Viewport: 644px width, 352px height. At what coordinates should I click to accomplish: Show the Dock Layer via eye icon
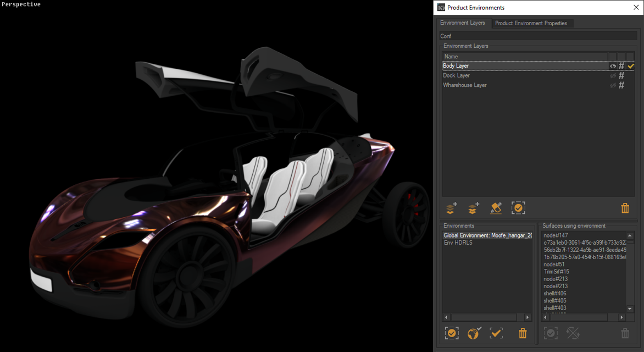(613, 75)
